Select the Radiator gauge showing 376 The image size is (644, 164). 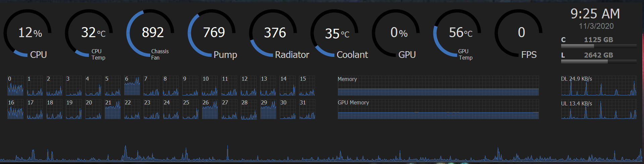(x=273, y=33)
